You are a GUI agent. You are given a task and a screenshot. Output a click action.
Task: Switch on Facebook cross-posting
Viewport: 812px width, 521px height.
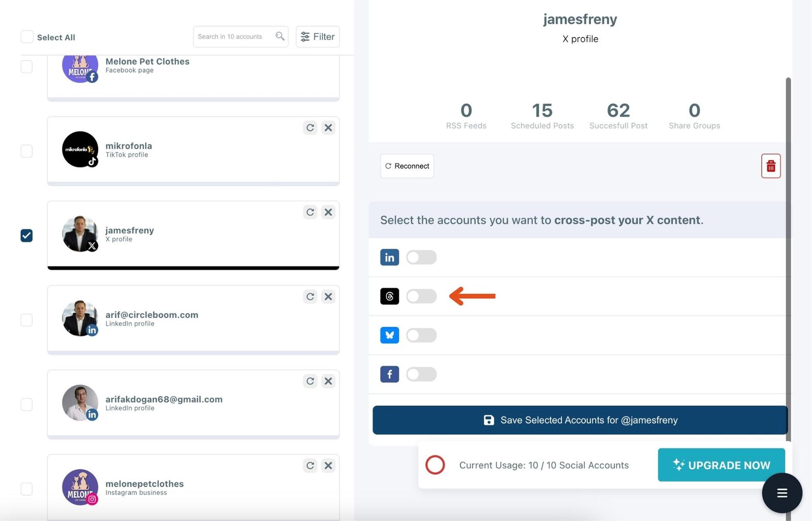pos(421,374)
